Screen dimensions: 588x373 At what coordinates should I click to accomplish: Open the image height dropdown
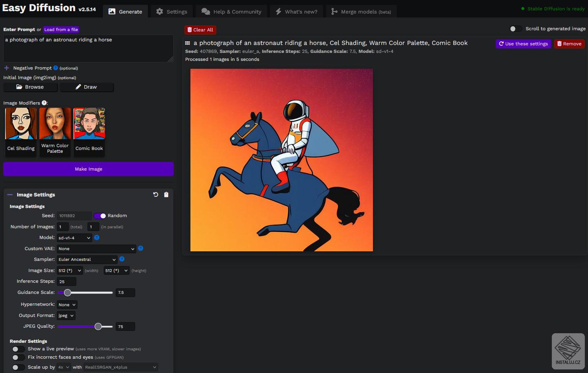pos(116,271)
